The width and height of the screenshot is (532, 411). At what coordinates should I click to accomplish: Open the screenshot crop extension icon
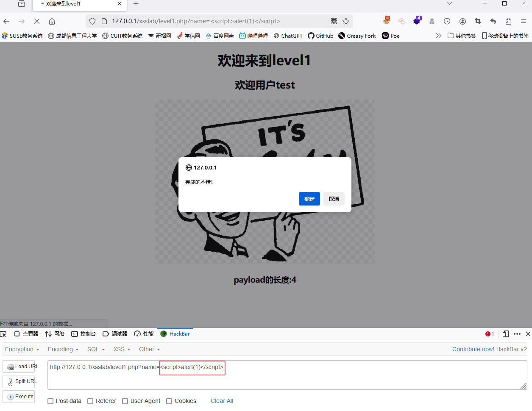(x=478, y=21)
